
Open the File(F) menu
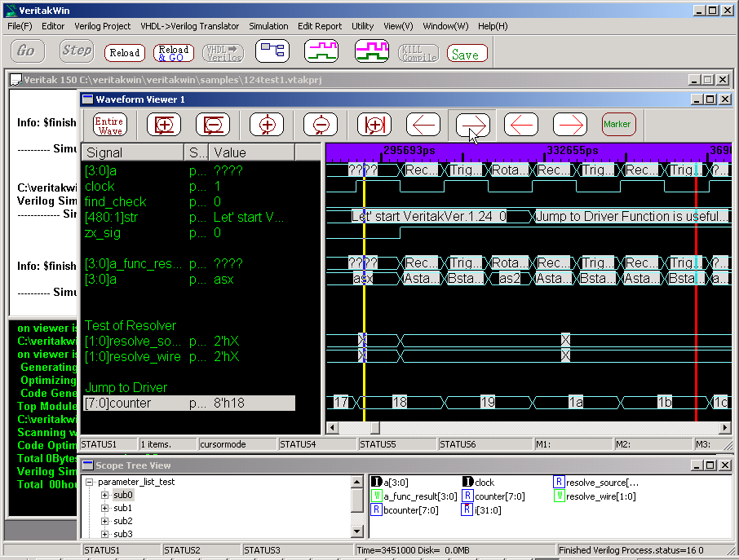(20, 26)
